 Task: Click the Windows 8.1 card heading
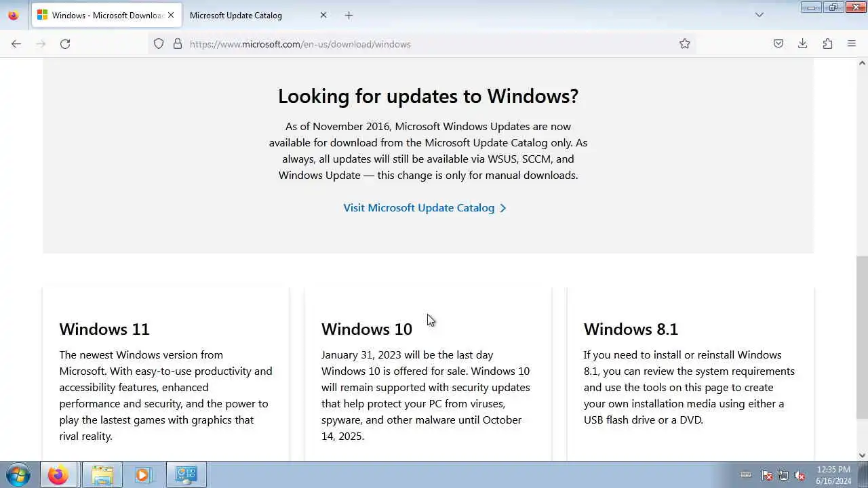click(x=631, y=329)
